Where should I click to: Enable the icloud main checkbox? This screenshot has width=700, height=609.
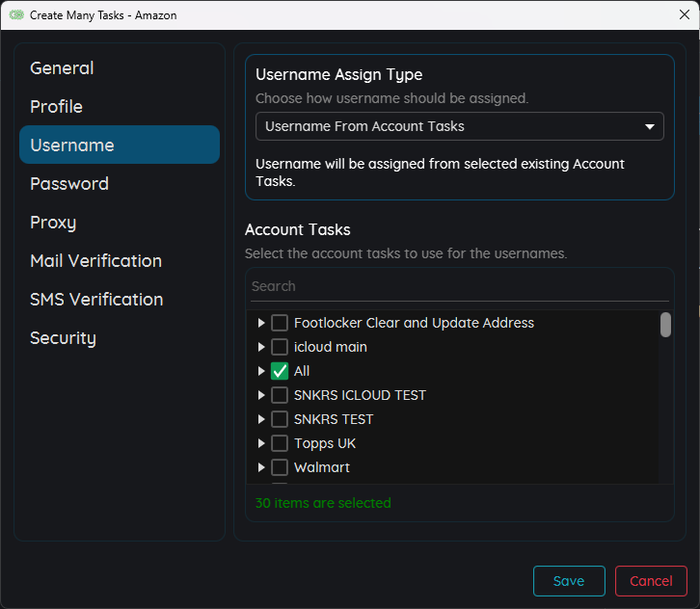280,347
